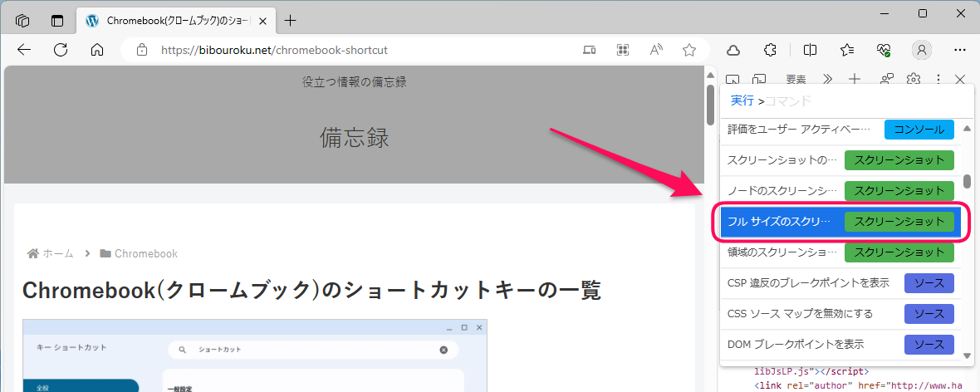Click ソース badge on CSP row
This screenshot has height=392, width=980.
(x=929, y=283)
